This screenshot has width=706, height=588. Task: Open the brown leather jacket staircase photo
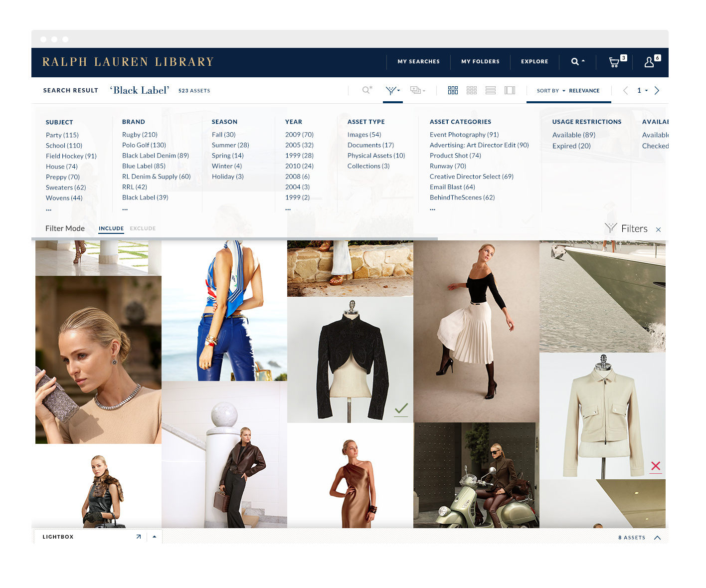pyautogui.click(x=224, y=454)
